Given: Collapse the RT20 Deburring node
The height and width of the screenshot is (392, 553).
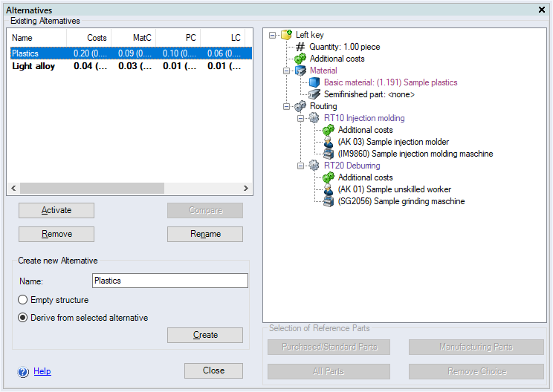Looking at the screenshot, I should click(x=301, y=166).
